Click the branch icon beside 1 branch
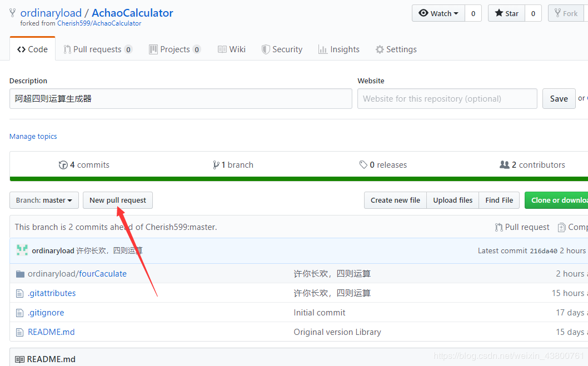This screenshot has width=588, height=366. [x=216, y=165]
